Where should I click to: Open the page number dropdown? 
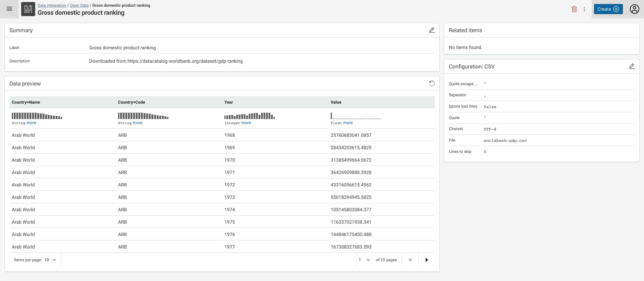tap(364, 260)
